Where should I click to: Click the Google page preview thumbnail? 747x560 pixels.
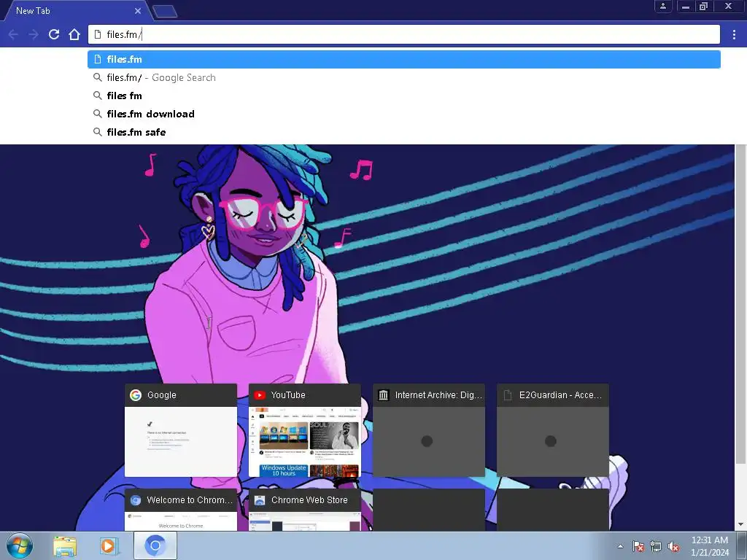tap(181, 442)
